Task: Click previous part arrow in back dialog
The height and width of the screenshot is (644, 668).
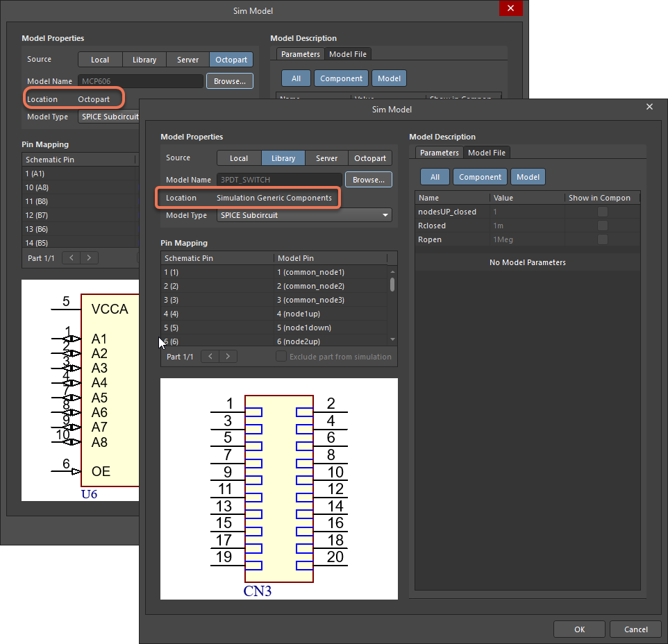Action: [72, 258]
